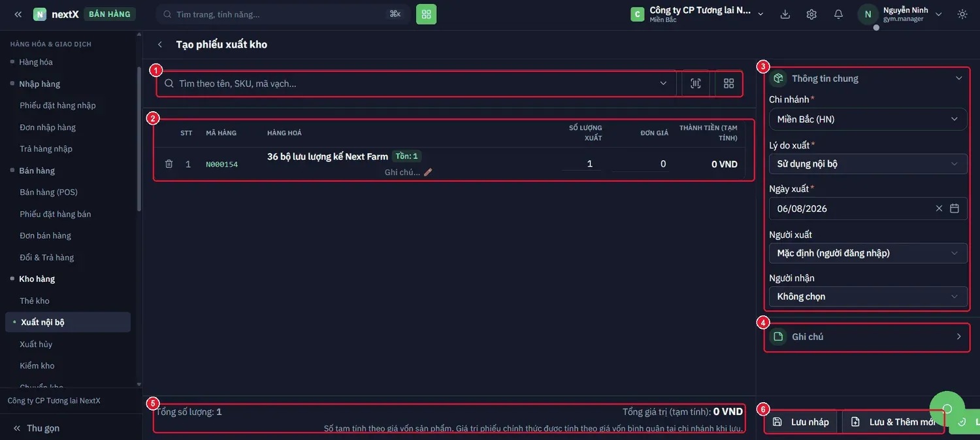The height and width of the screenshot is (440, 980).
Task: Click Số lượng xuất quantity field
Action: click(581, 163)
